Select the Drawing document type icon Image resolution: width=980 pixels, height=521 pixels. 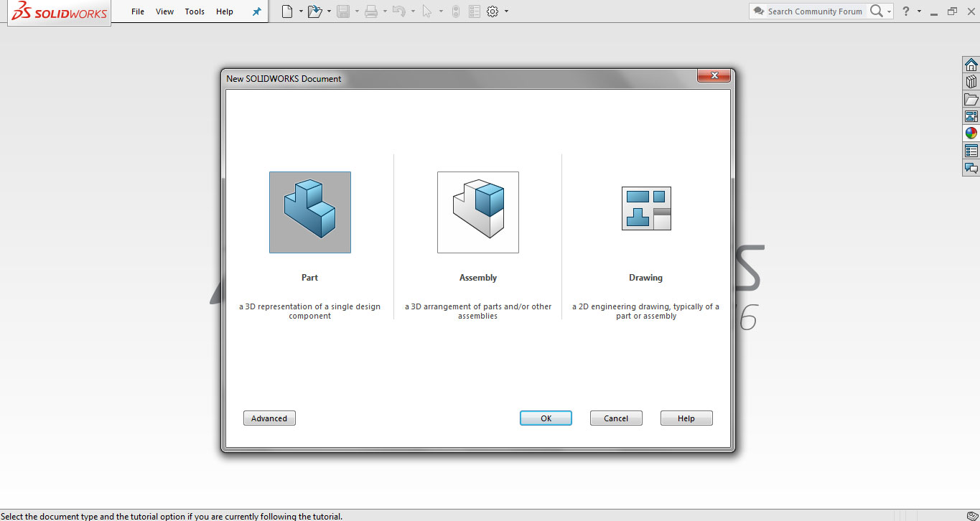(x=646, y=208)
